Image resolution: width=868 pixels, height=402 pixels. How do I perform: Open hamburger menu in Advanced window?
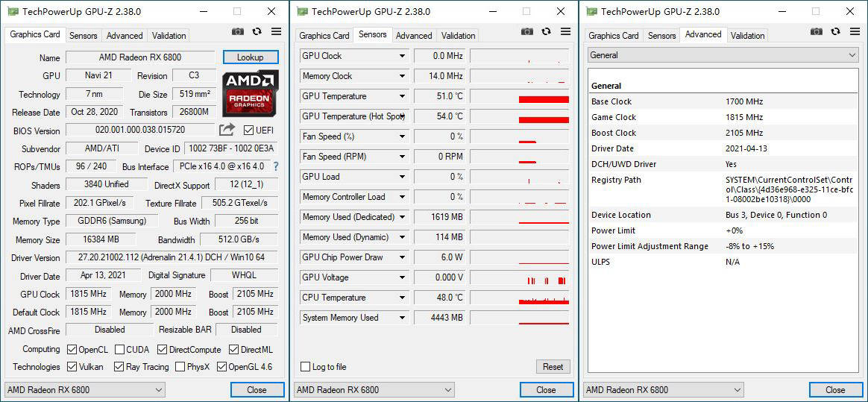854,31
